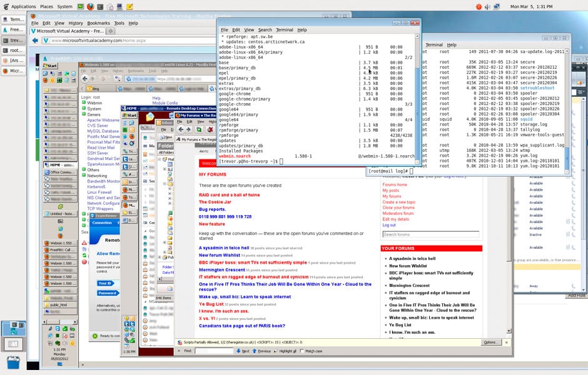Select the Microsoft Virtual Academy tab
The width and height of the screenshot is (588, 375).
68,31
